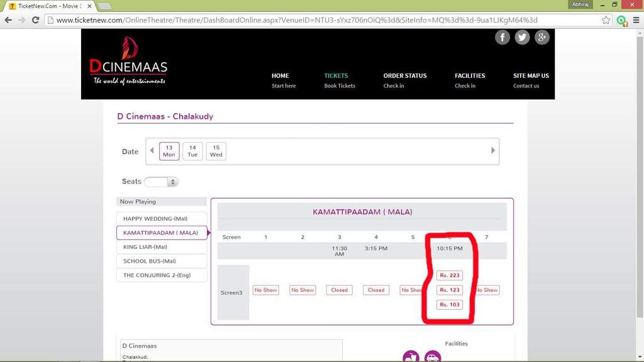Select date 14 Tue
644x362 pixels.
pyautogui.click(x=192, y=151)
